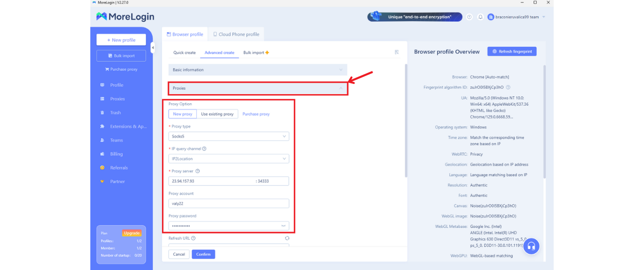This screenshot has width=644, height=270.
Task: Click the Confirm button
Action: click(203, 254)
